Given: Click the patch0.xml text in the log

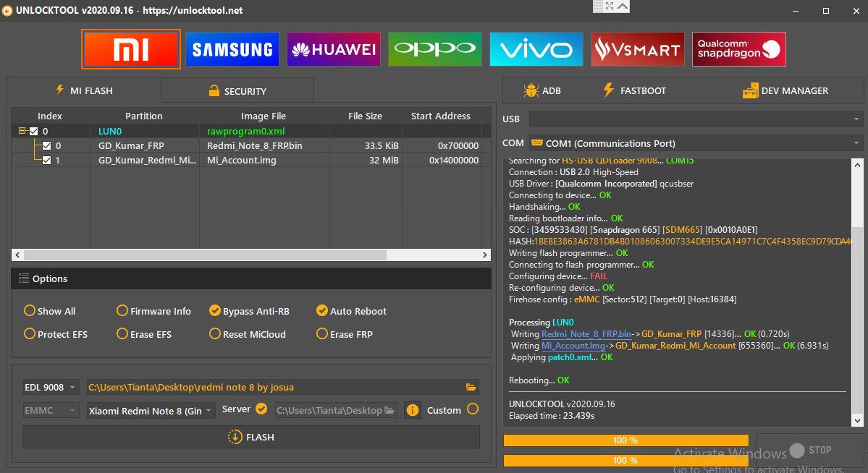Looking at the screenshot, I should point(569,357).
